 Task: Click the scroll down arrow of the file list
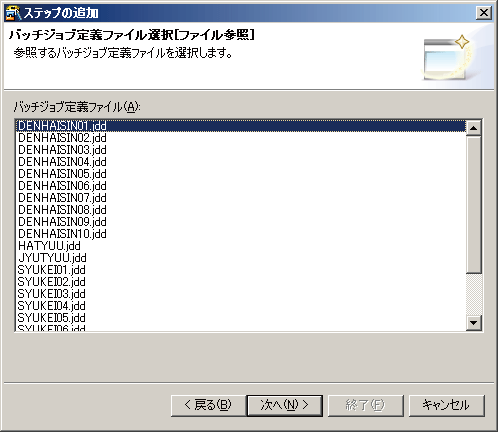tap(474, 323)
